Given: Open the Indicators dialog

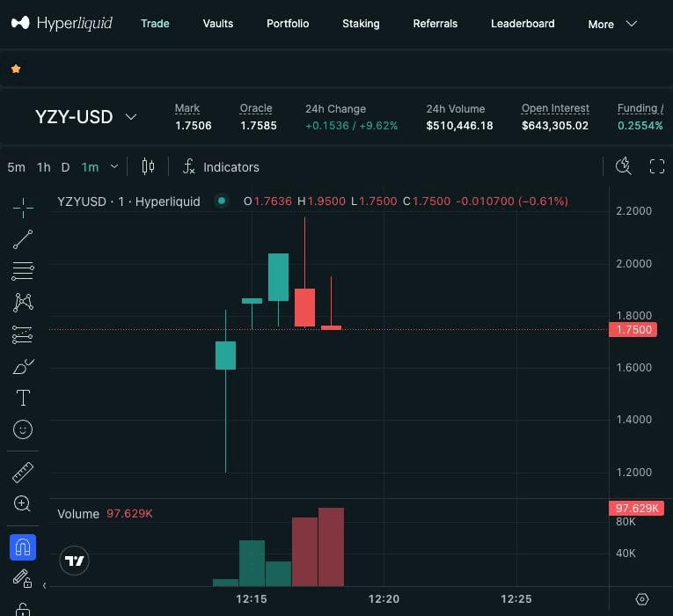Looking at the screenshot, I should coord(221,166).
